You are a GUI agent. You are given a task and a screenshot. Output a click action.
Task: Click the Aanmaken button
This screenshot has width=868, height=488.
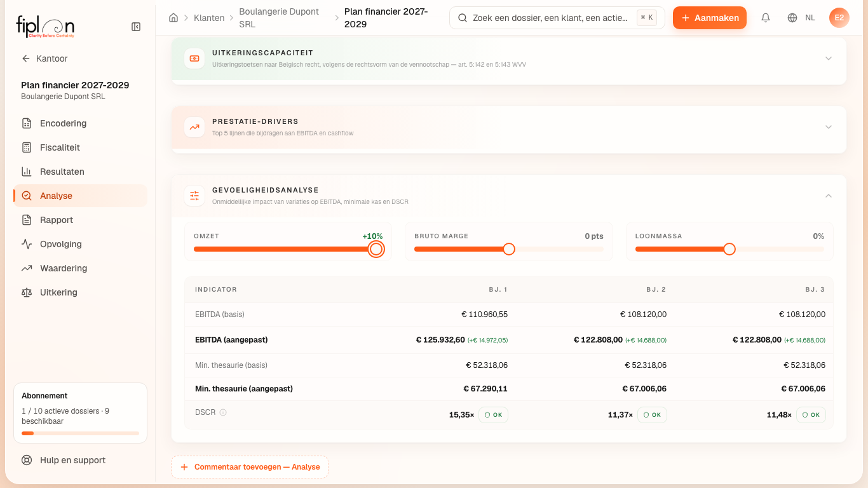[710, 18]
